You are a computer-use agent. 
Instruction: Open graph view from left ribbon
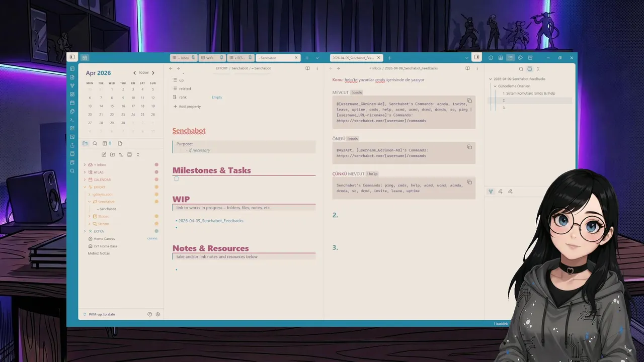(x=72, y=85)
